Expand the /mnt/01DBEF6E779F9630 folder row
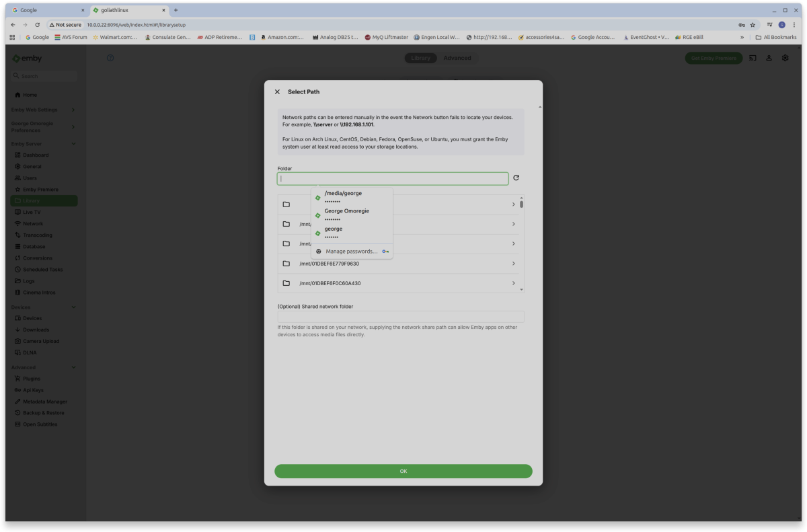 513,264
